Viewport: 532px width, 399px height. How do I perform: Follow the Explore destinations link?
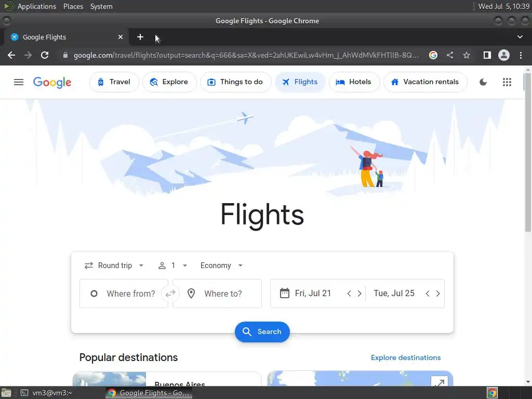click(406, 357)
